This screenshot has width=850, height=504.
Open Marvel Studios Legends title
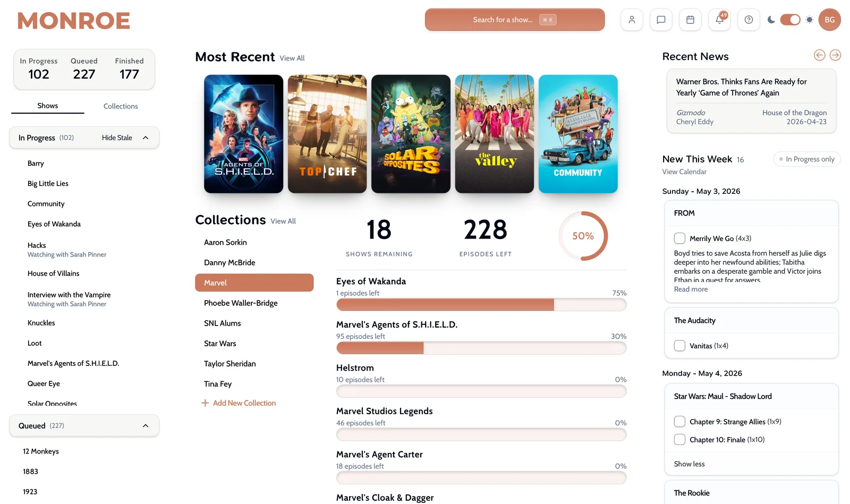coord(385,411)
